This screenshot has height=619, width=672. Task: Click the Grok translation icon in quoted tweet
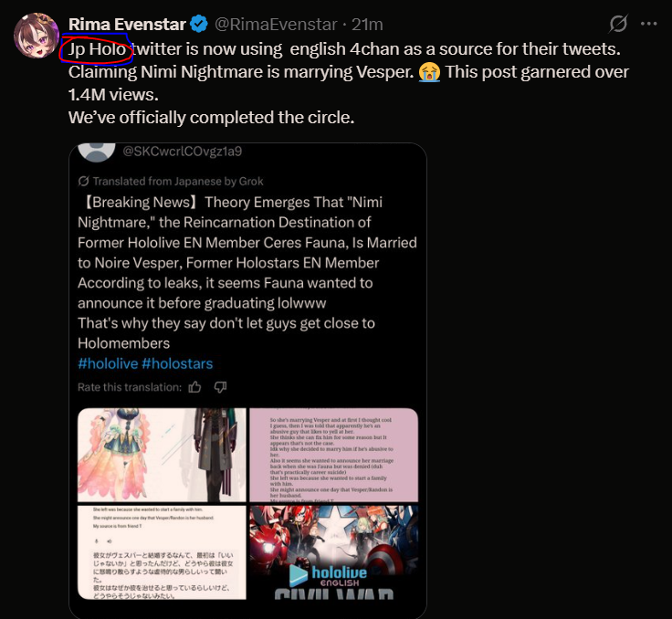[84, 181]
